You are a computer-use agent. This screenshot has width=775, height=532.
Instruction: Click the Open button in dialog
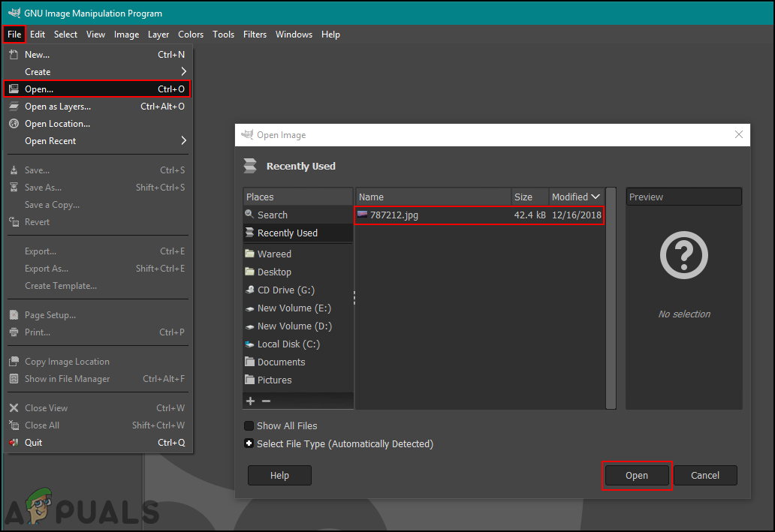(636, 475)
